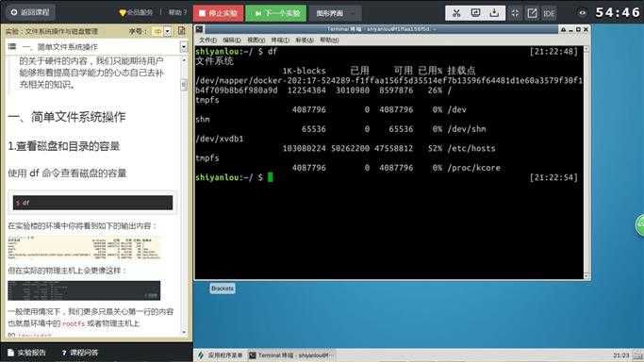Open the terminal 终端 terminal menu
The image size is (644, 362).
pyautogui.click(x=280, y=40)
